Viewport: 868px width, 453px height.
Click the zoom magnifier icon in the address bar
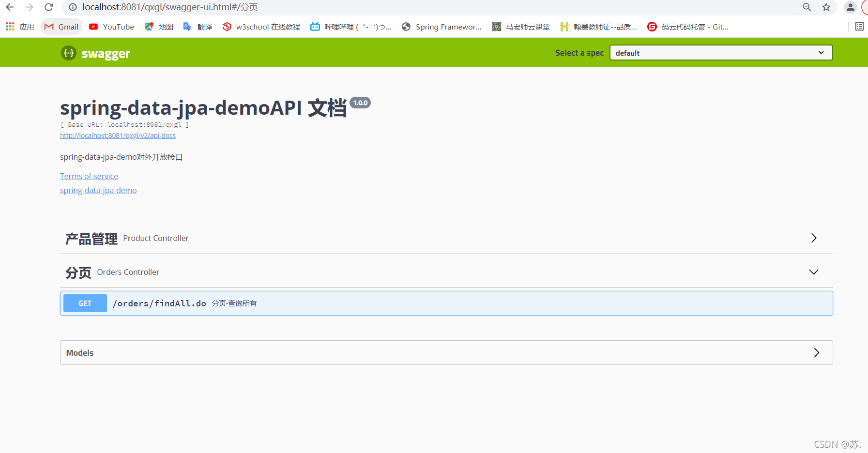coord(807,7)
